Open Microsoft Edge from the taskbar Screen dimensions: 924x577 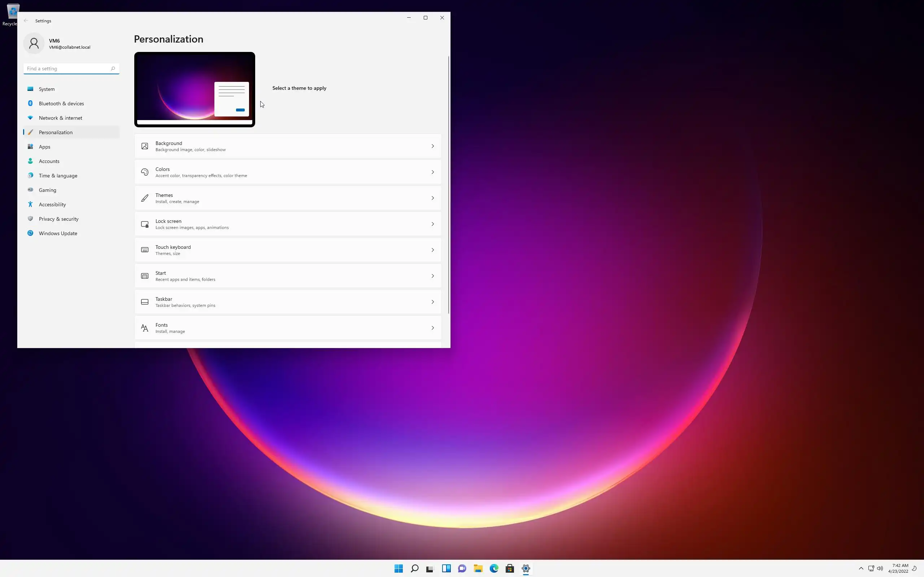click(494, 568)
